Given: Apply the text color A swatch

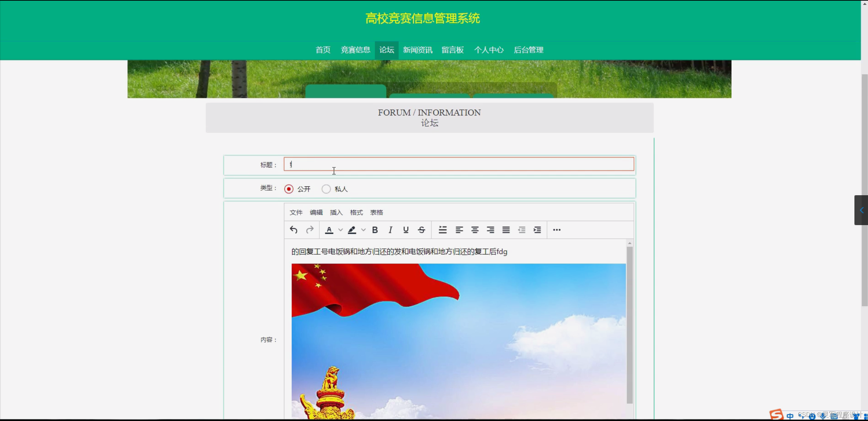Looking at the screenshot, I should [x=329, y=230].
